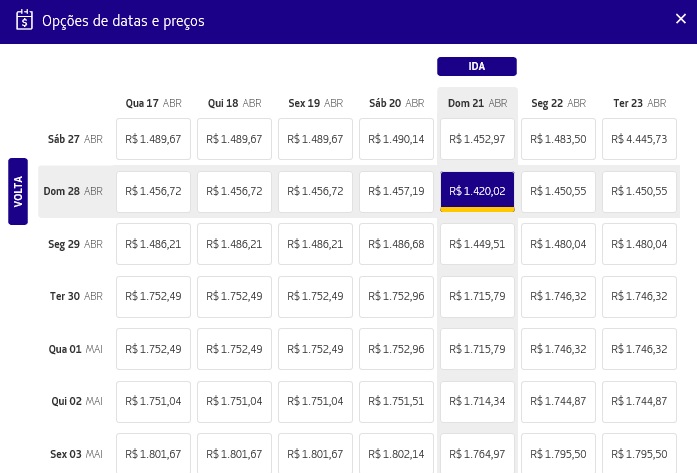Click the VOLTA row label
697x473 pixels.
coord(18,191)
